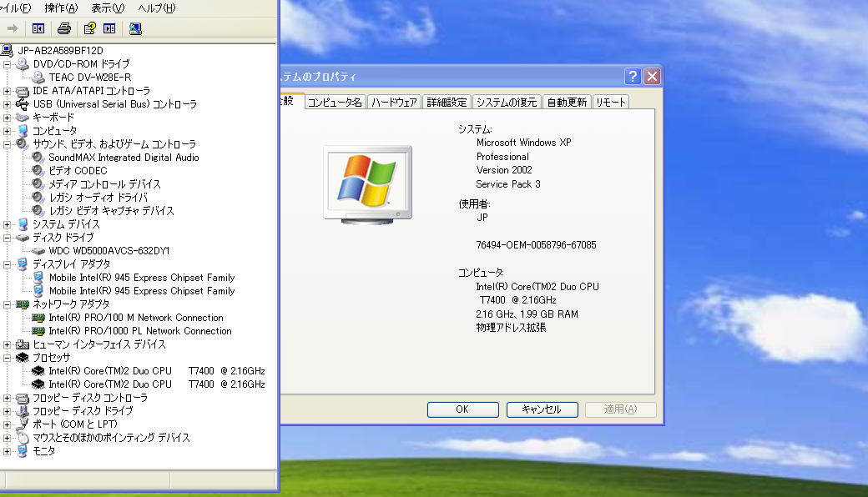Screen dimensions: 868x497
Task: Click the ディスプレイ アダプタ category icon
Action: tap(23, 264)
